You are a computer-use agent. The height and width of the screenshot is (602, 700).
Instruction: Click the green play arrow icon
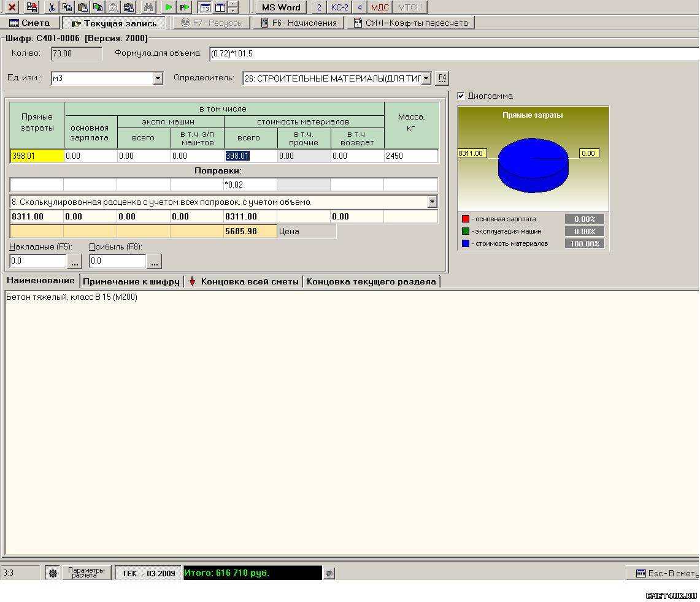[169, 7]
